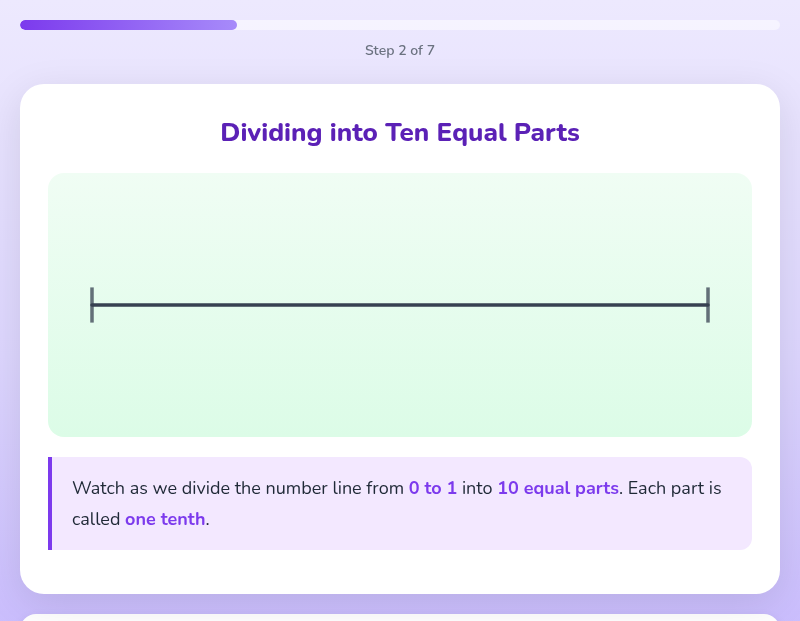Click the main white lesson card

400,570
